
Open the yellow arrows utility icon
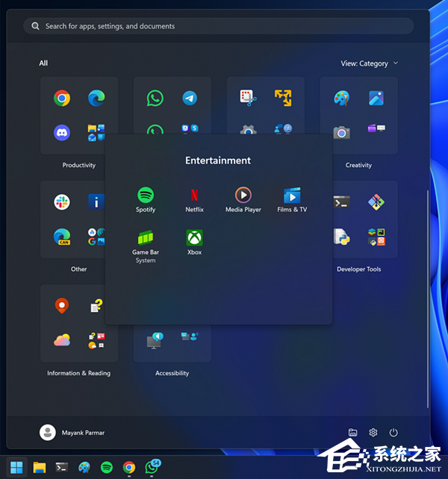pyautogui.click(x=283, y=98)
